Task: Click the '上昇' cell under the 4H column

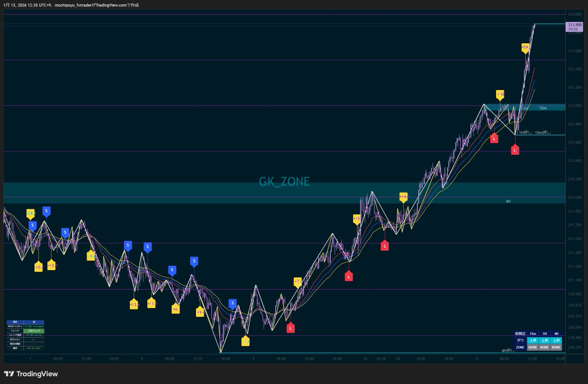Action: click(x=556, y=340)
